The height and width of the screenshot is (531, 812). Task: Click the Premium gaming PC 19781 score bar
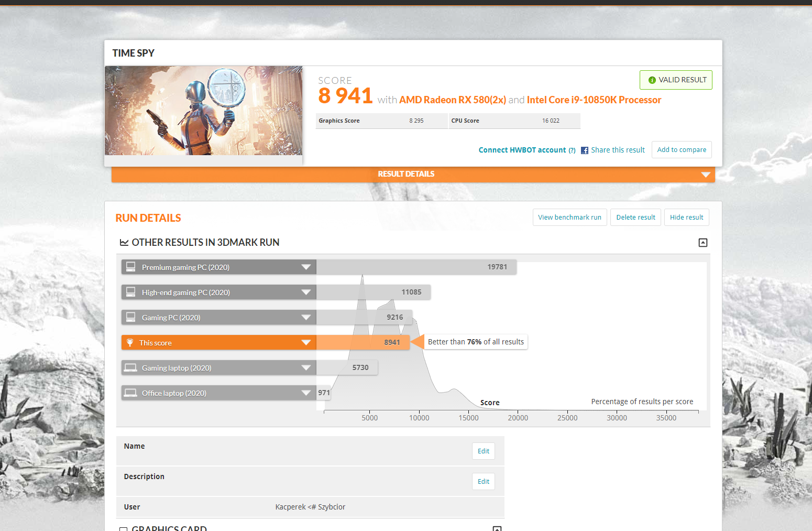[416, 267]
